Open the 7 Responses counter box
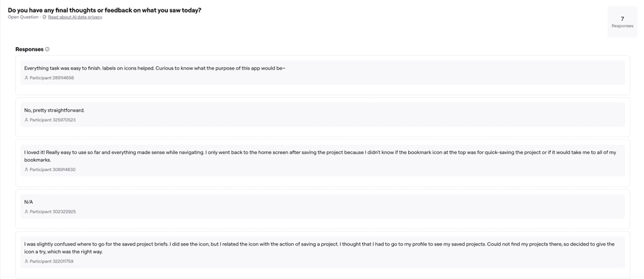The height and width of the screenshot is (279, 644). [622, 22]
